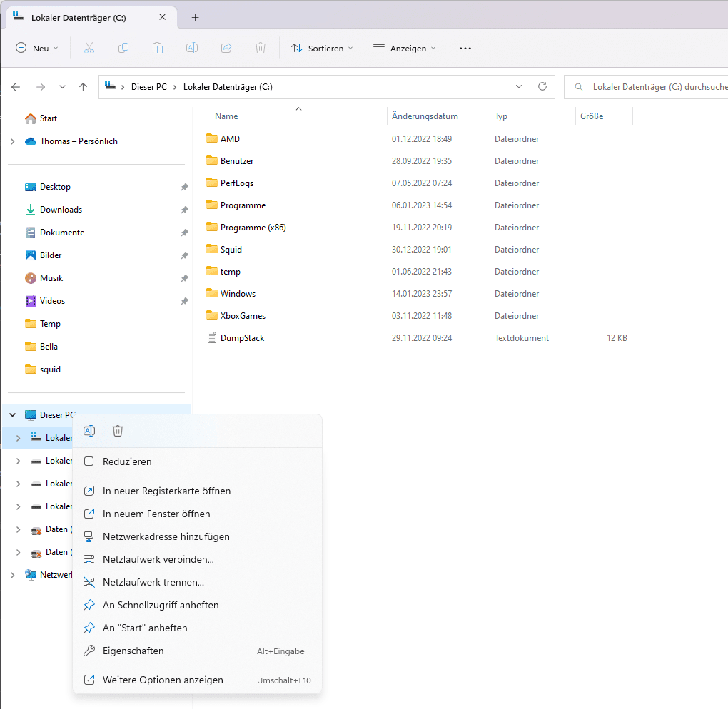Select the PerfLogs folder
Screen dimensions: 728x709
[x=237, y=183]
